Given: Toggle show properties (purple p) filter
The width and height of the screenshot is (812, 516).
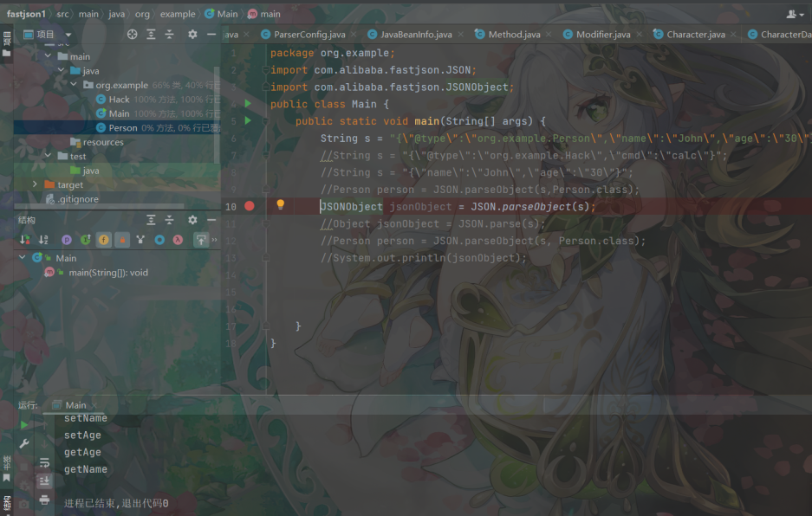Looking at the screenshot, I should (x=66, y=240).
